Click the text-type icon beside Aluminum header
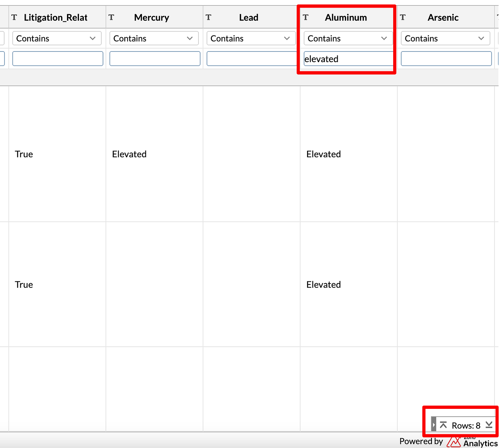 point(306,17)
